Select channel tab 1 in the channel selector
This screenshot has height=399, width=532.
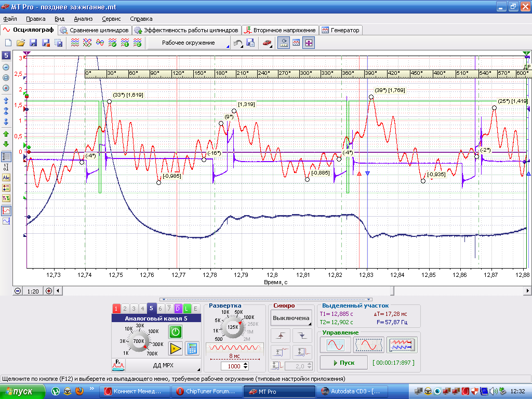click(x=116, y=309)
